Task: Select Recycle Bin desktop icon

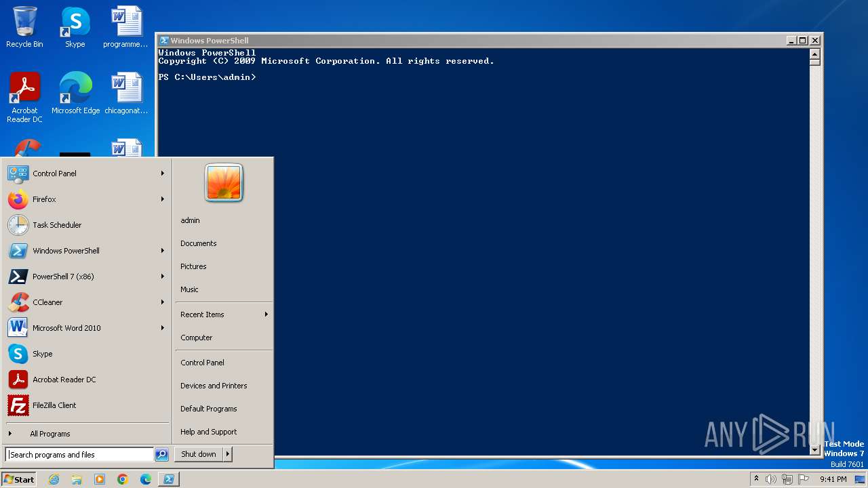Action: point(24,27)
